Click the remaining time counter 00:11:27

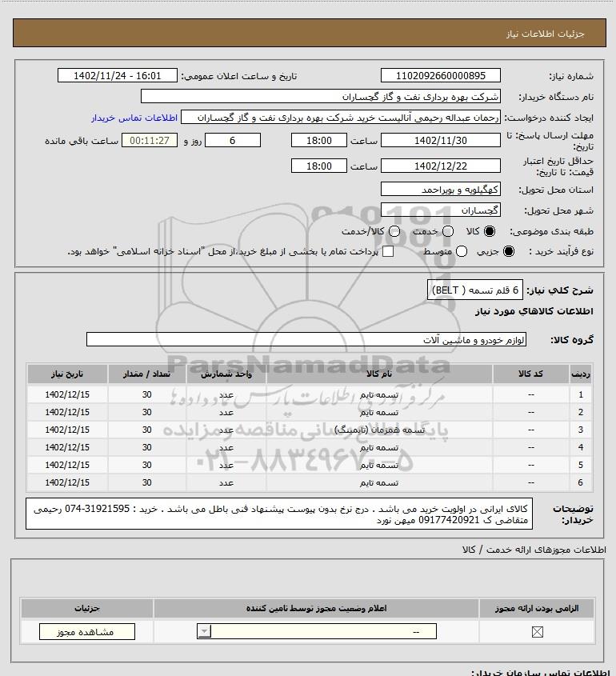(x=149, y=140)
